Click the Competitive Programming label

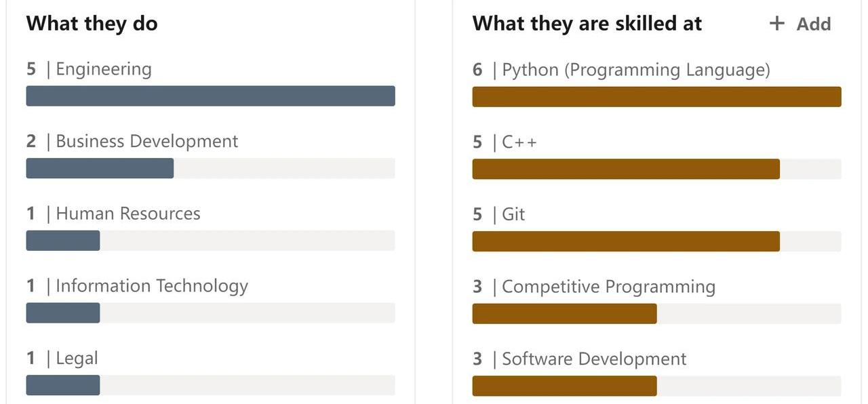point(608,287)
